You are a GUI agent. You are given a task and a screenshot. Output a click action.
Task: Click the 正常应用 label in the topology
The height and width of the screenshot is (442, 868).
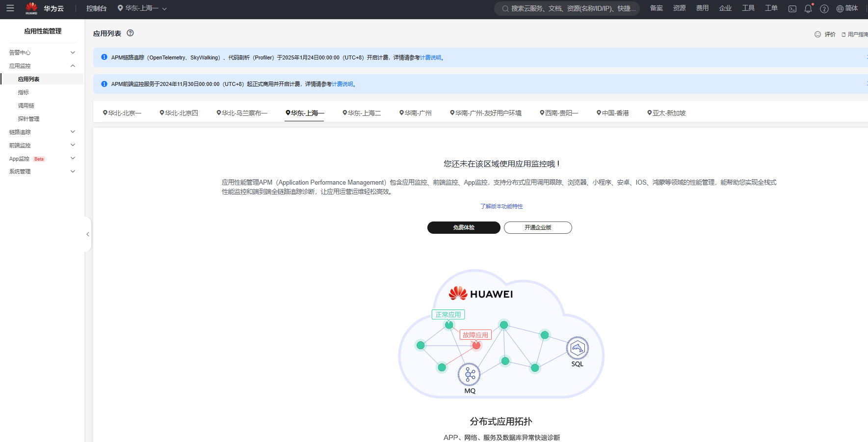point(448,315)
